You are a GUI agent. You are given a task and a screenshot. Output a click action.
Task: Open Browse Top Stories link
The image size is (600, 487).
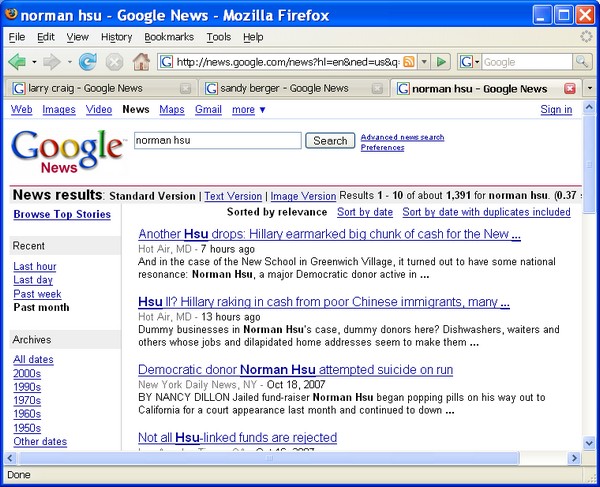[x=62, y=214]
